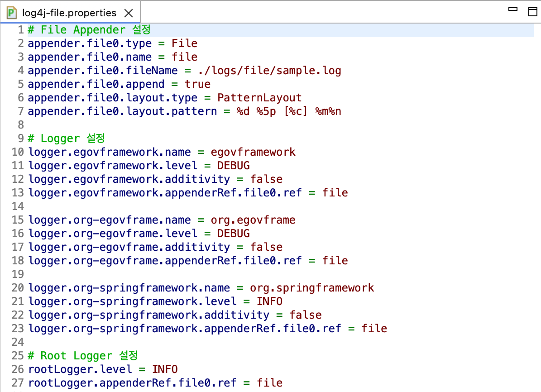The width and height of the screenshot is (541, 392).
Task: Click the 'false' value of logger.org-springframework.additivity
Action: 306,315
